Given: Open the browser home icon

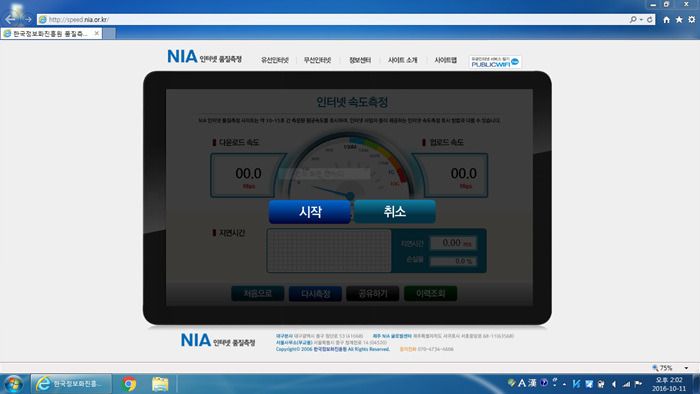Looking at the screenshot, I should (x=667, y=20).
